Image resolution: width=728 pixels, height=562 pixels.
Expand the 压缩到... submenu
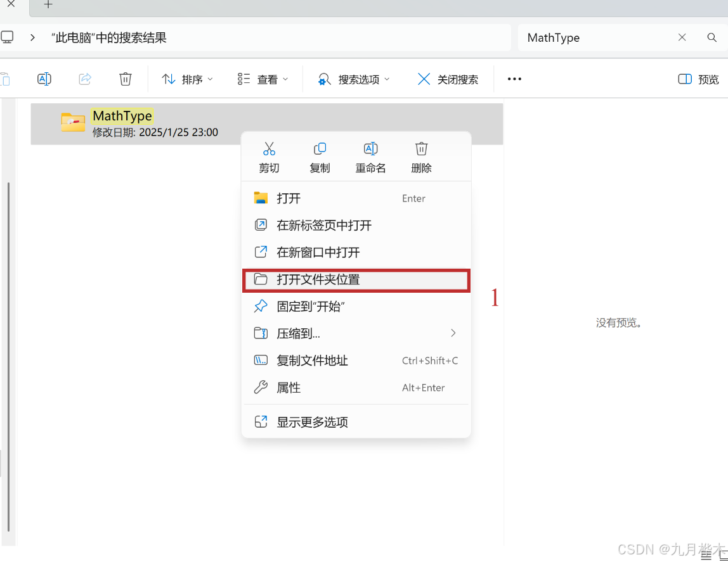[x=356, y=333]
